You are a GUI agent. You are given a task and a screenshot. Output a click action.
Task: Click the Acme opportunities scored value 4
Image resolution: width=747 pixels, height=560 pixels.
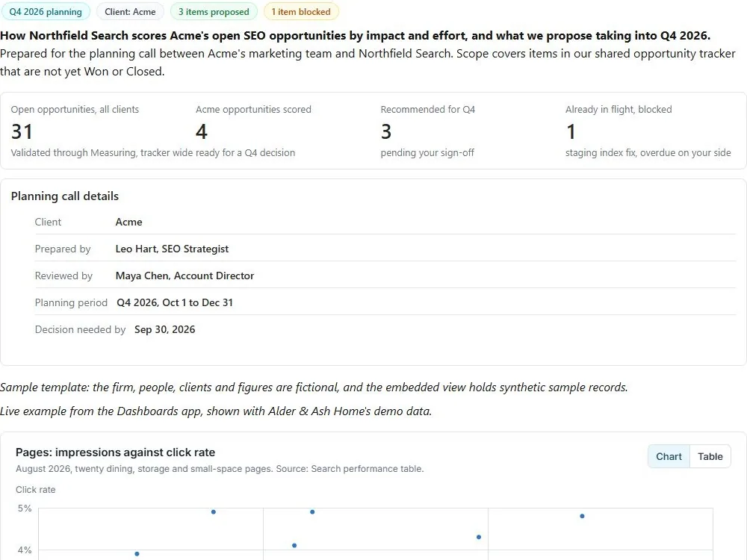(202, 131)
